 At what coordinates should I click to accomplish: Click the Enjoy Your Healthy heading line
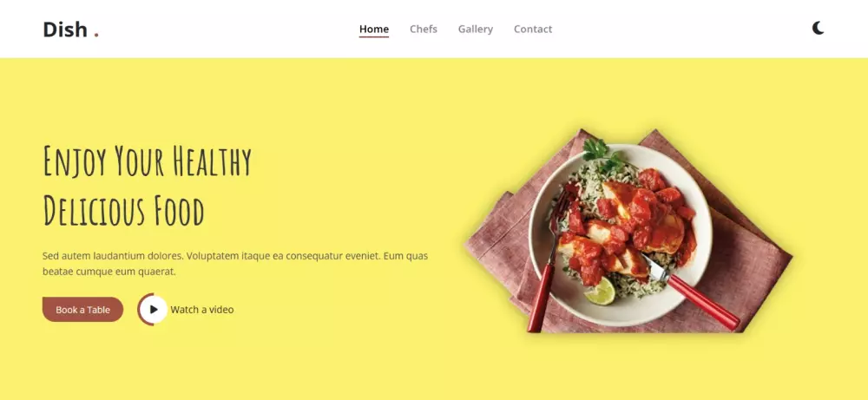coord(148,161)
